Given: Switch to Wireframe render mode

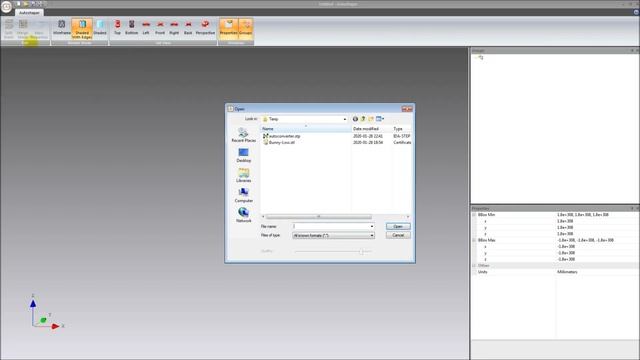Looking at the screenshot, I should (x=62, y=28).
